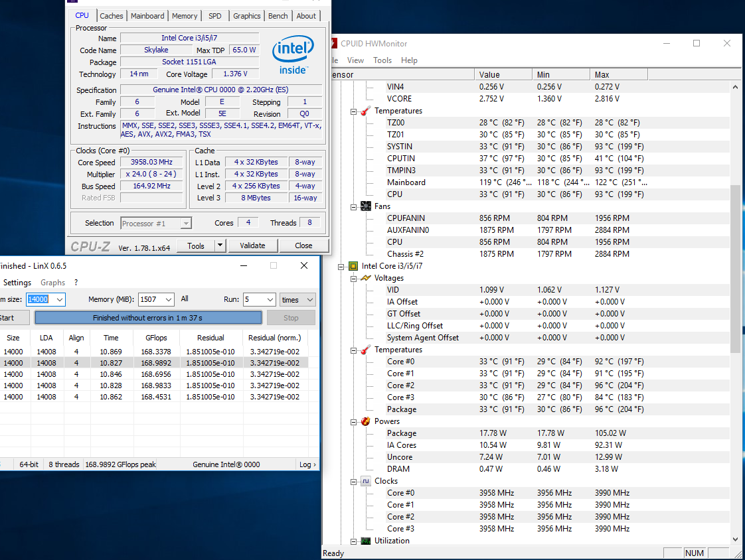
Task: Click the Close button in CPU-Z
Action: click(303, 245)
